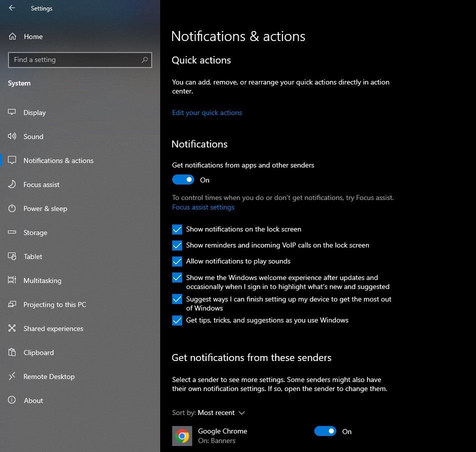Click the Edit your quick actions link
The height and width of the screenshot is (452, 476).
(207, 112)
